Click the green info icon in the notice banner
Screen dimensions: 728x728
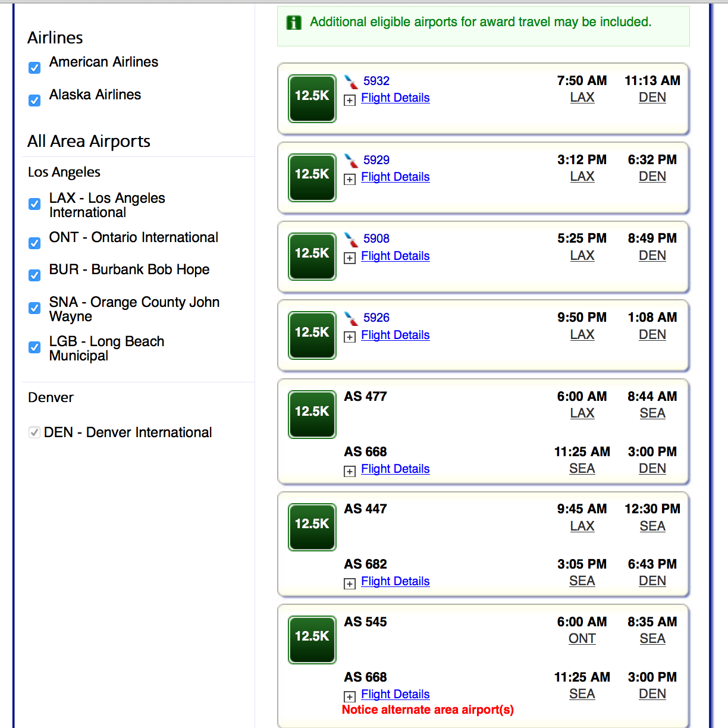(x=294, y=23)
